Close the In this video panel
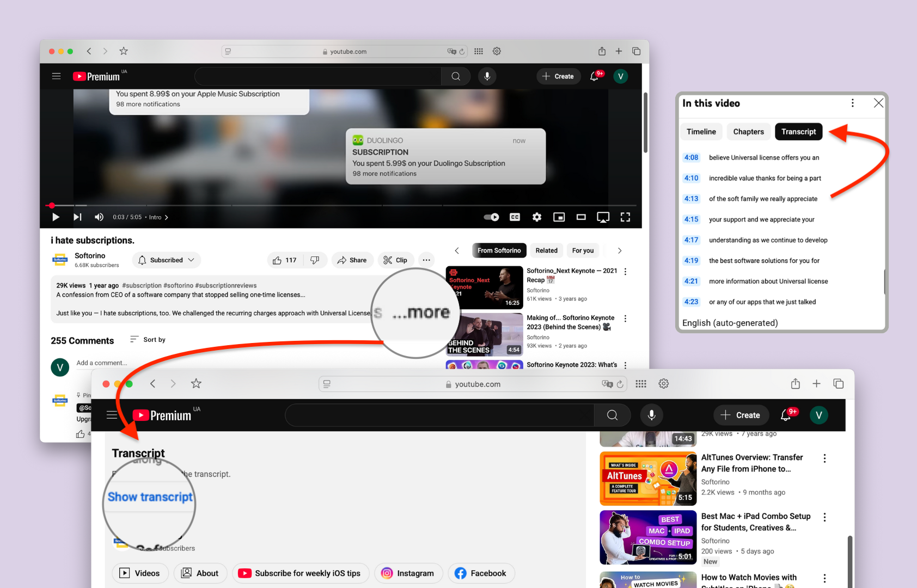Screen dimensions: 917x588 878,103
